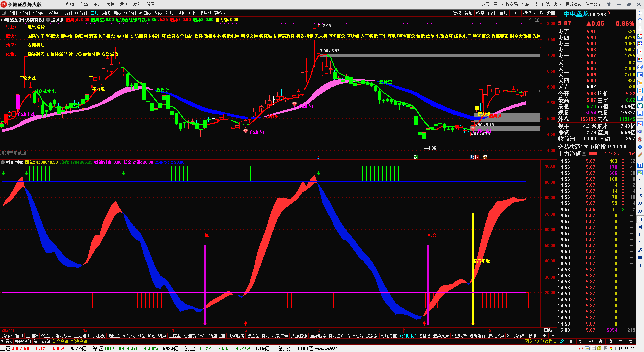Toggle 多股 multi-stock view
The height and width of the screenshot is (352, 644).
[x=480, y=13]
